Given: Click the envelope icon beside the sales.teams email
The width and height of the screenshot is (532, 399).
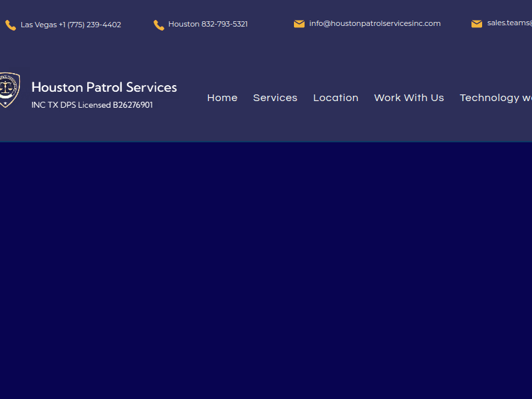Looking at the screenshot, I should [477, 23].
